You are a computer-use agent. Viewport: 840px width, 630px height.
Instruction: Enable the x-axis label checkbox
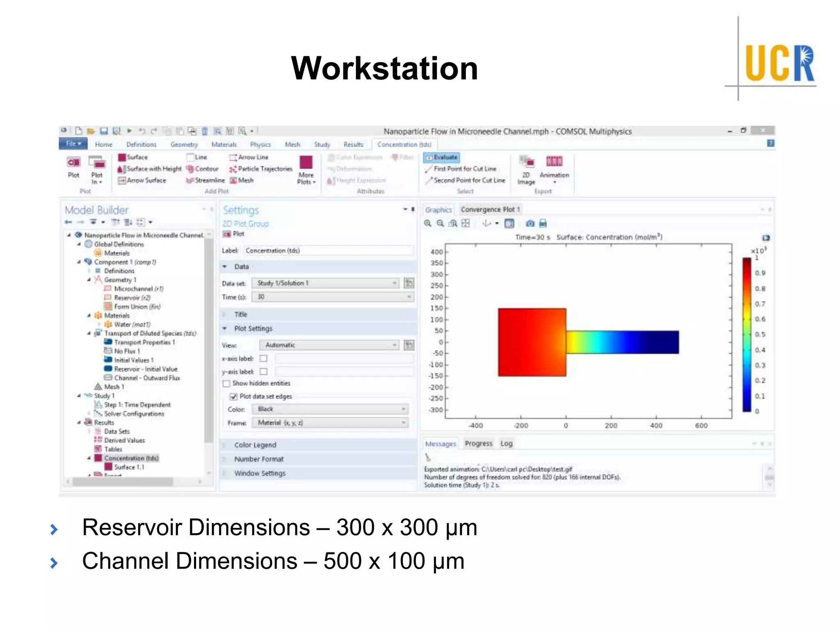[x=264, y=358]
